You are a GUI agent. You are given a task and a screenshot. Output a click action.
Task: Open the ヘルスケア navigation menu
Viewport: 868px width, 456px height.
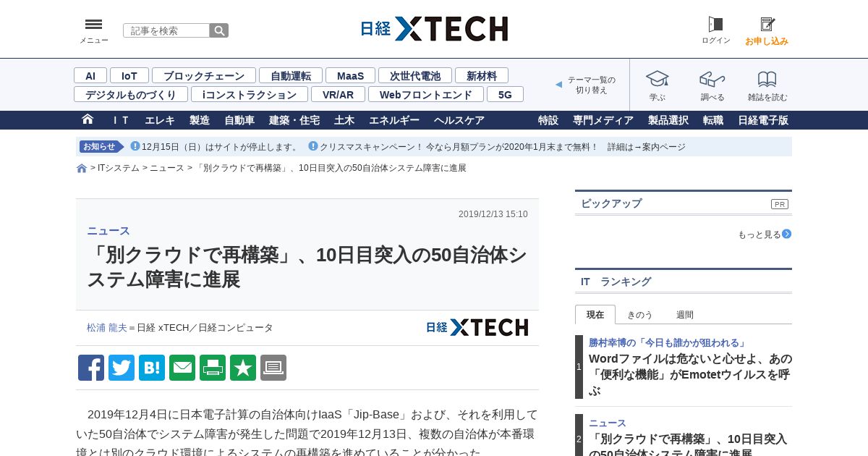[459, 120]
